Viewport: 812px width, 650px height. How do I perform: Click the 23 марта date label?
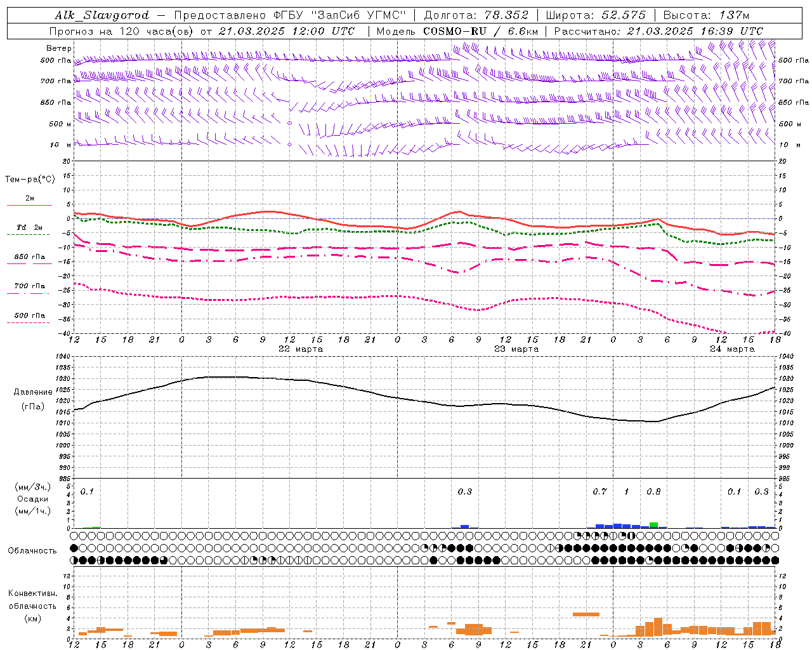[516, 349]
